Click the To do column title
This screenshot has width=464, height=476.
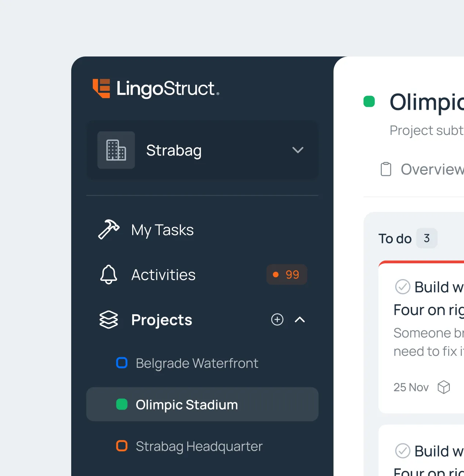[x=395, y=238]
